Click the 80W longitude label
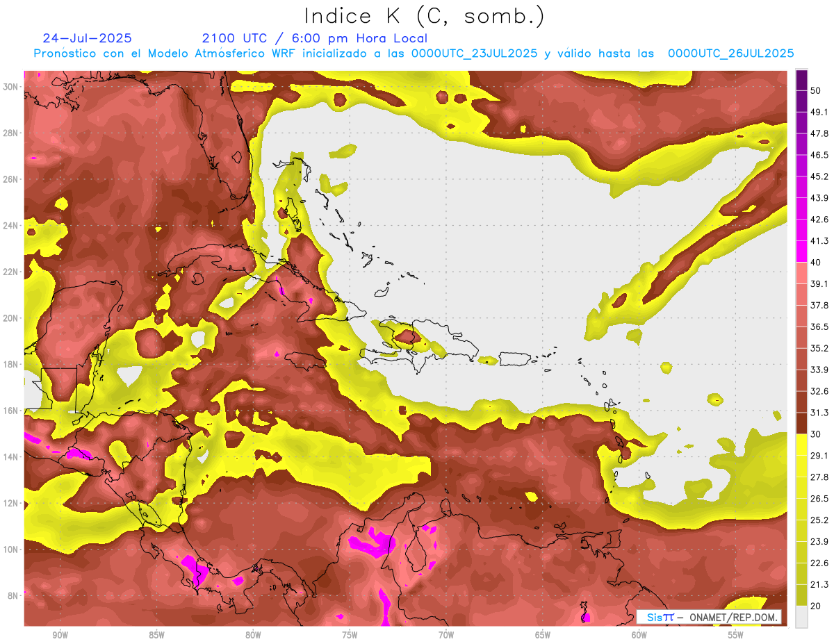Screen dimensions: 834x644 253,635
